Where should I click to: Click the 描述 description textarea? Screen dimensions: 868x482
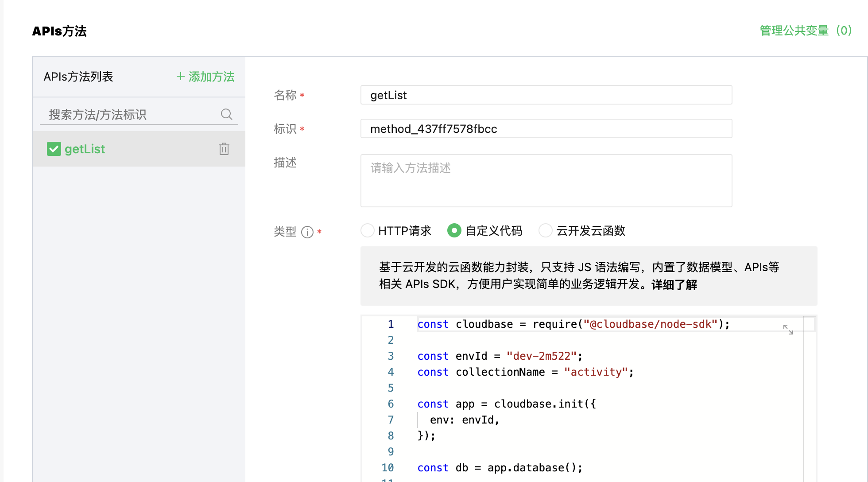pyautogui.click(x=546, y=181)
